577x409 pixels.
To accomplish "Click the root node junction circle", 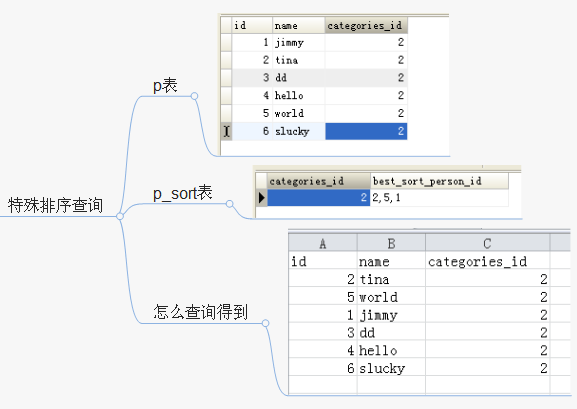I will click(x=120, y=216).
